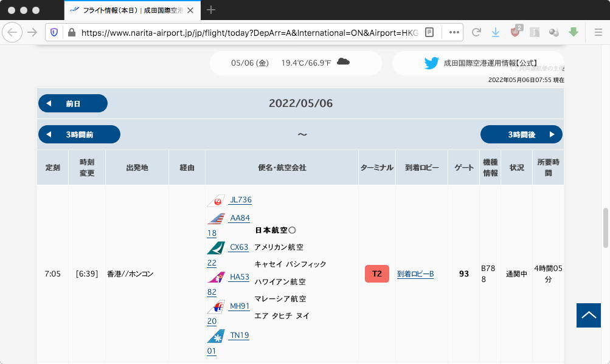Open the Firefox hamburger menu

pyautogui.click(x=598, y=32)
